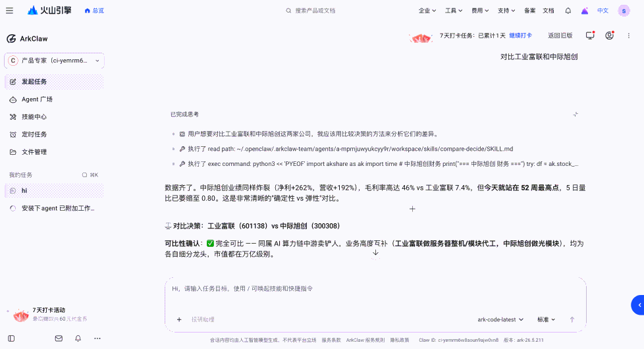Open 隐私政策 link
The width and height of the screenshot is (644, 349).
coord(400,340)
